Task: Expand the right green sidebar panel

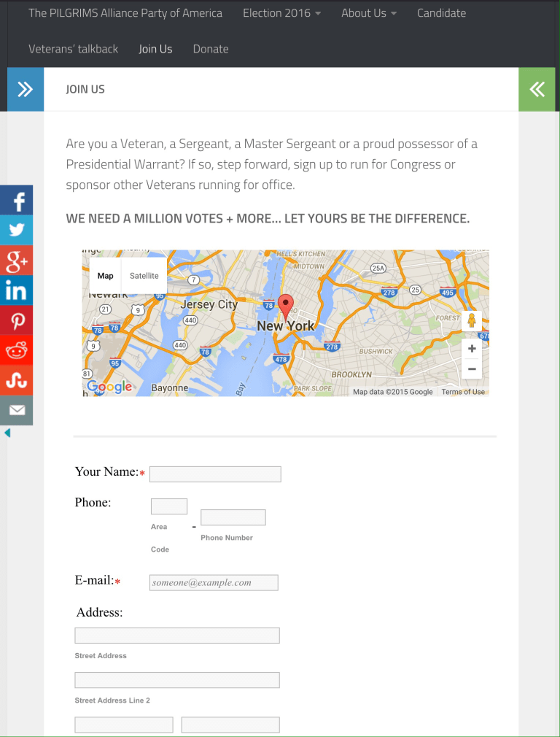Action: tap(537, 89)
